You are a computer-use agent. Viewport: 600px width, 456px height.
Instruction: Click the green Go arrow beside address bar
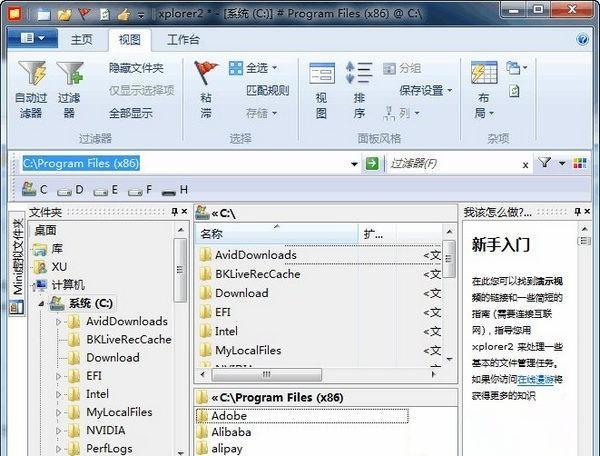[x=372, y=164]
